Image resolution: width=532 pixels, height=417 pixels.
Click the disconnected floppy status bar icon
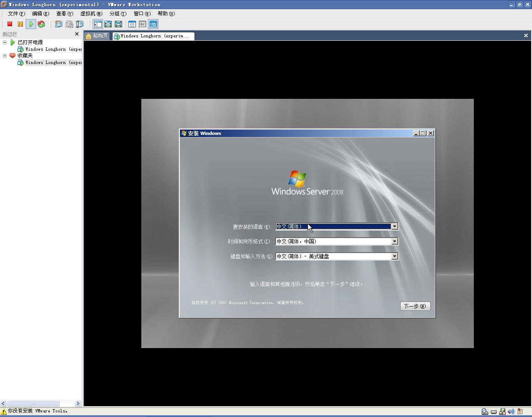(502, 412)
